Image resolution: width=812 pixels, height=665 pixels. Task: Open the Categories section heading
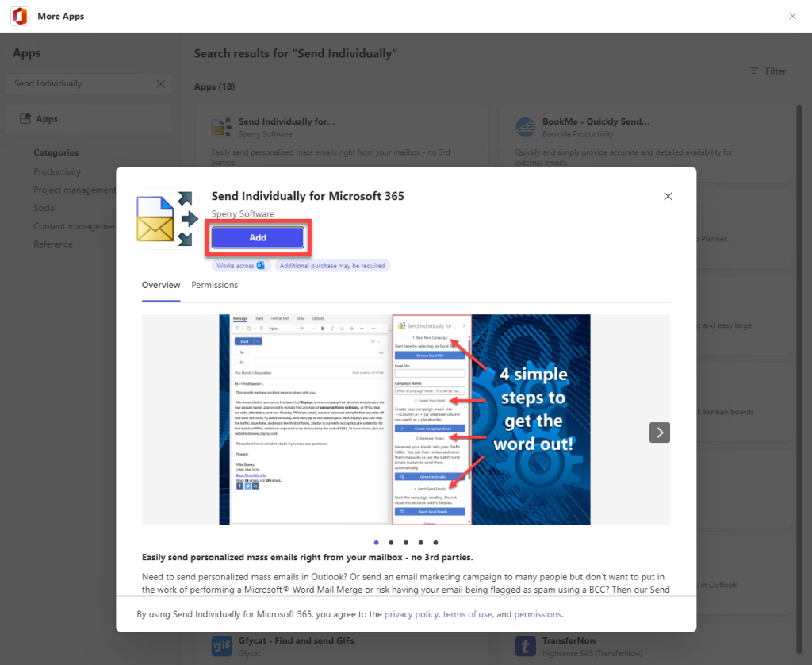pos(56,152)
